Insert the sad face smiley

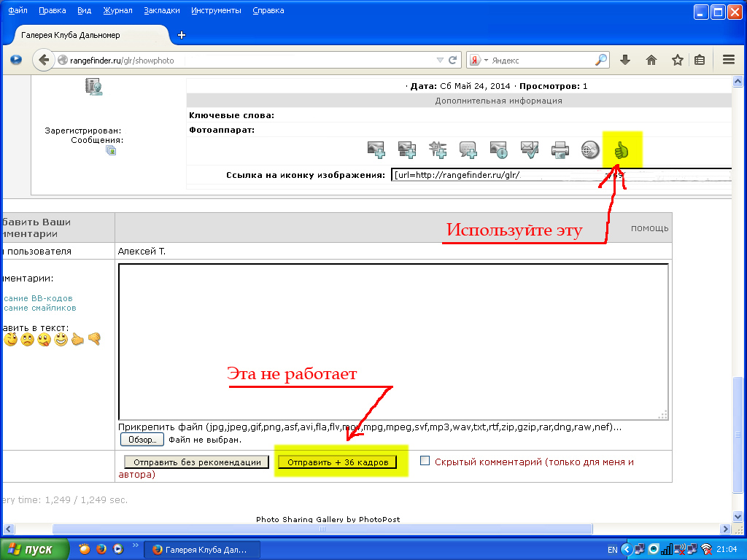(27, 339)
